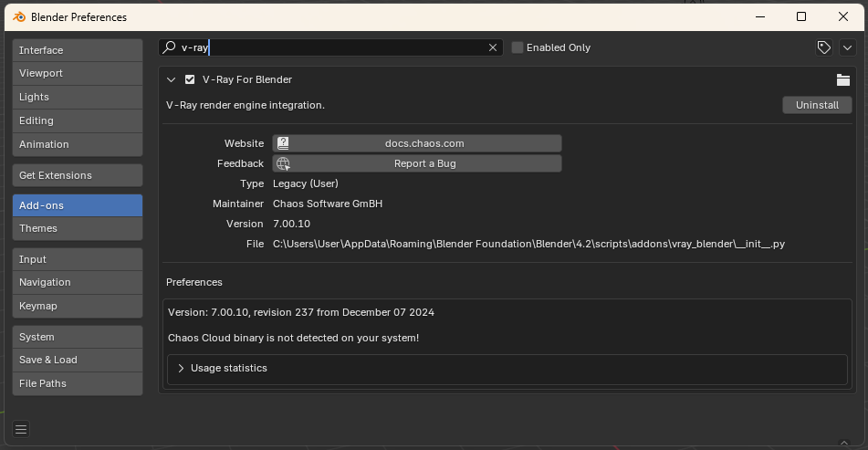Click the Report a Bug button
The image size is (868, 450).
tap(417, 163)
